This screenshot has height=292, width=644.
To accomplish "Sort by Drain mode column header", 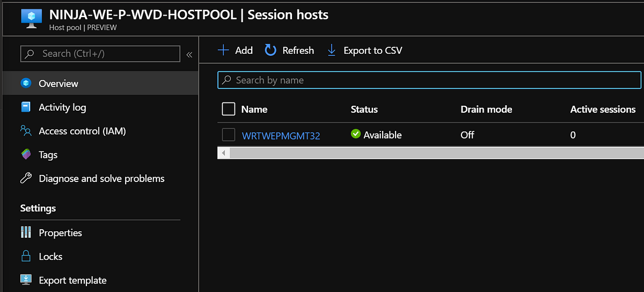I will coord(486,109).
